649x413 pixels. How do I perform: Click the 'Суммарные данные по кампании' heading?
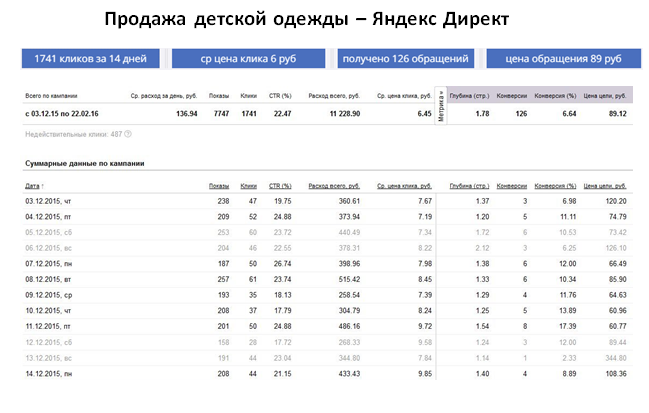click(x=84, y=163)
